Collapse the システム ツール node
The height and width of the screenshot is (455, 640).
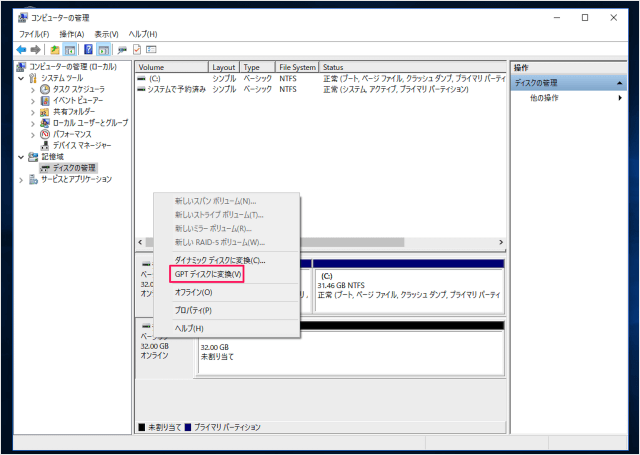tap(21, 78)
